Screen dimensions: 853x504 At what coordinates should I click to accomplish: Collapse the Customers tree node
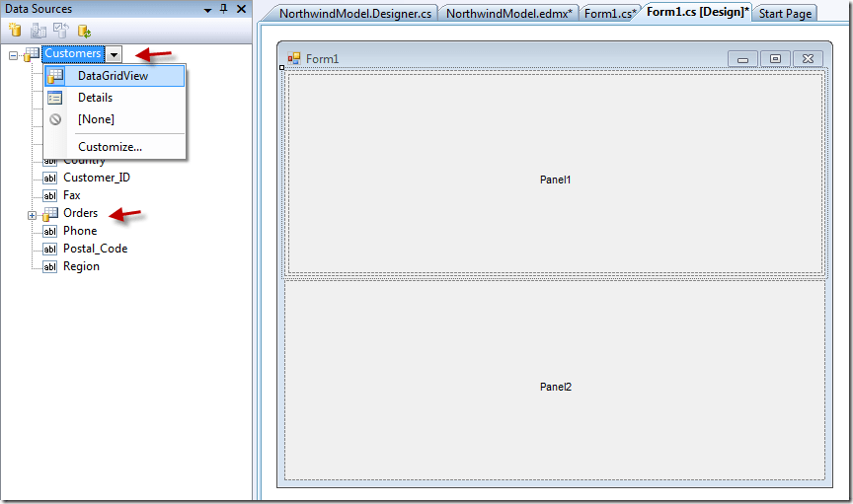[x=14, y=55]
